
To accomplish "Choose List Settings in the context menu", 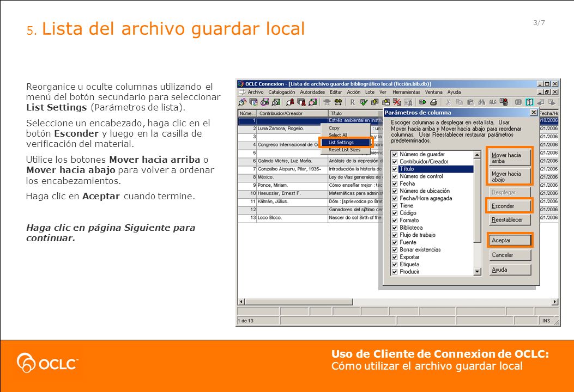I will [x=345, y=142].
